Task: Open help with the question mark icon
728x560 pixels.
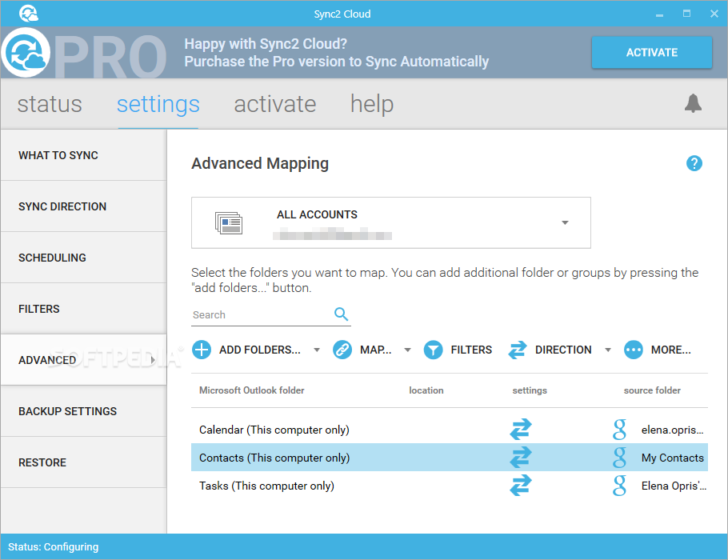Action: (x=694, y=163)
